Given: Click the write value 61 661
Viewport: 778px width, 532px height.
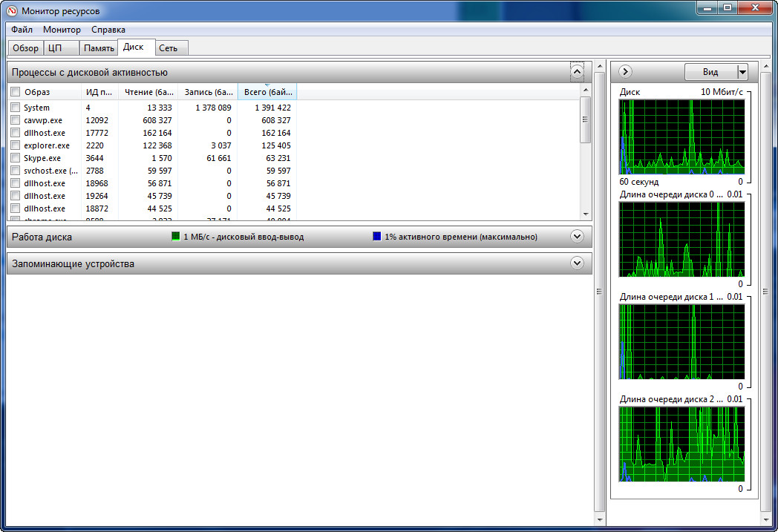Looking at the screenshot, I should 219,158.
